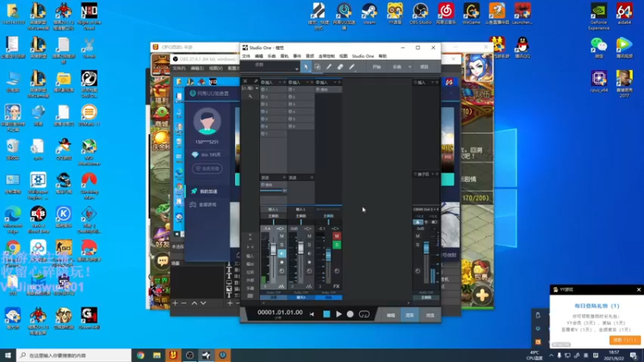Click channel 2 waveform icon at strip bottom
The height and width of the screenshot is (362, 644).
[x=309, y=286]
